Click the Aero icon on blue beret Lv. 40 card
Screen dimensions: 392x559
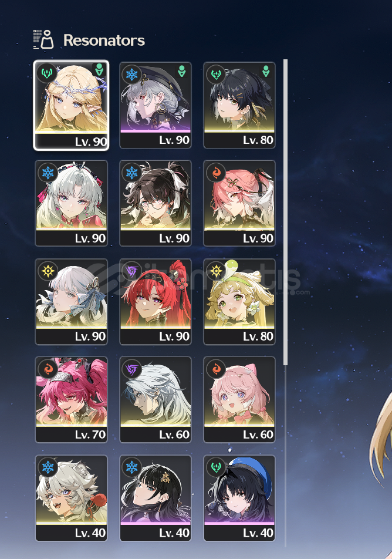[x=215, y=467]
